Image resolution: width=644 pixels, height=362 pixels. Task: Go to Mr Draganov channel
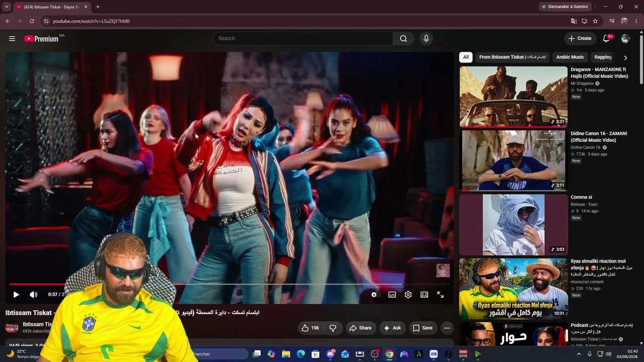582,83
